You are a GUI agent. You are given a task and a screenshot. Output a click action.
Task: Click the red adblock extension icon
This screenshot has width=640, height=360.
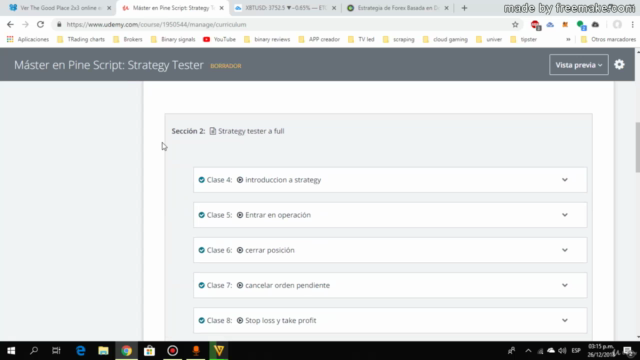[x=536, y=25]
